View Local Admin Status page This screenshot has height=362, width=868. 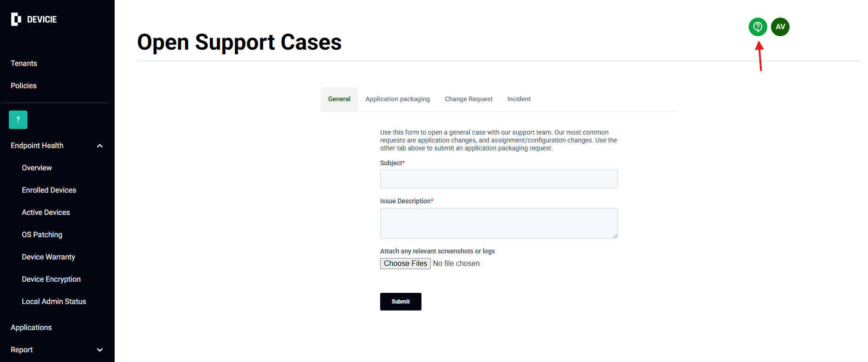click(x=54, y=301)
